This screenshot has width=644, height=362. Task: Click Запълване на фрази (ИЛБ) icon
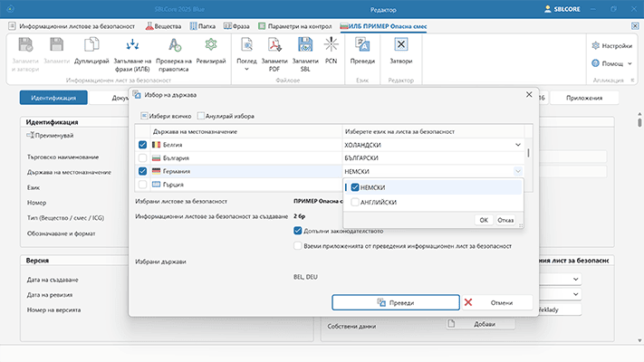(x=132, y=44)
